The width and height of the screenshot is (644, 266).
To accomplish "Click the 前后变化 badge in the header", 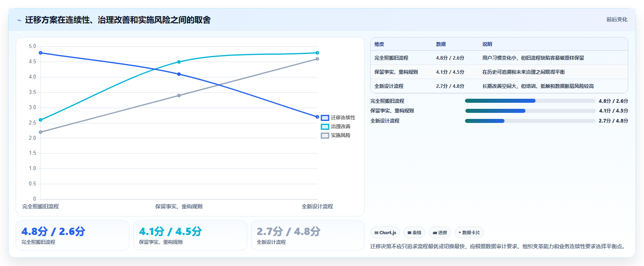I will tap(617, 19).
